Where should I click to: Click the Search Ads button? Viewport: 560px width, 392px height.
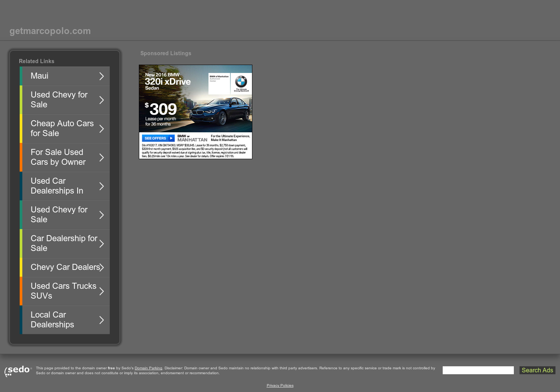(537, 370)
